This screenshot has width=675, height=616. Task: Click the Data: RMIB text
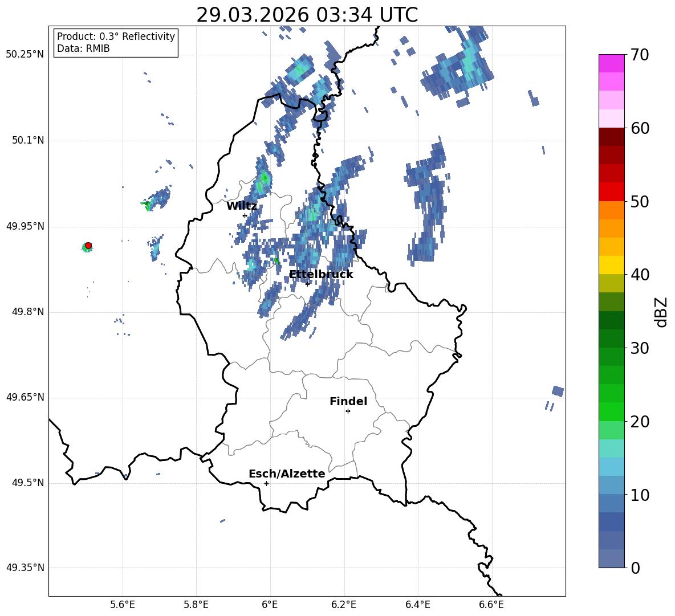click(83, 48)
